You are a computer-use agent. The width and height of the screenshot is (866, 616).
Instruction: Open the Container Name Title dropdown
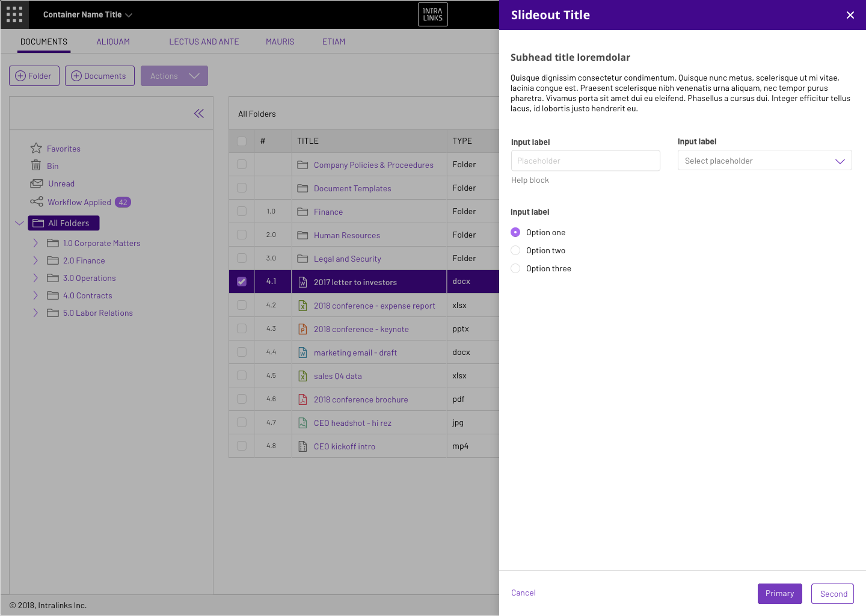coord(88,14)
